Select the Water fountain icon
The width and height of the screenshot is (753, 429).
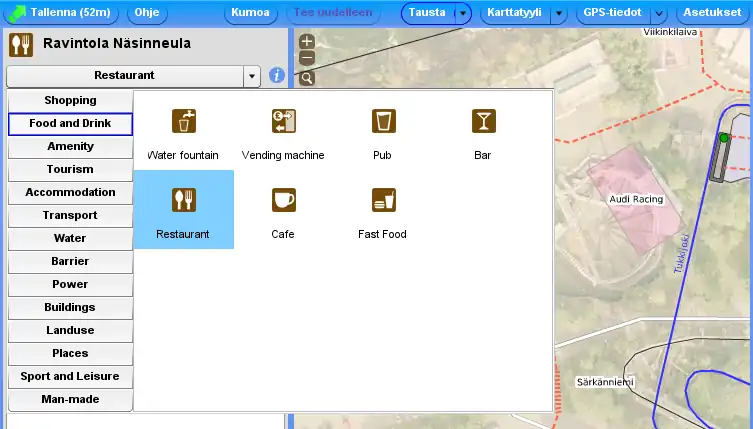(x=183, y=121)
